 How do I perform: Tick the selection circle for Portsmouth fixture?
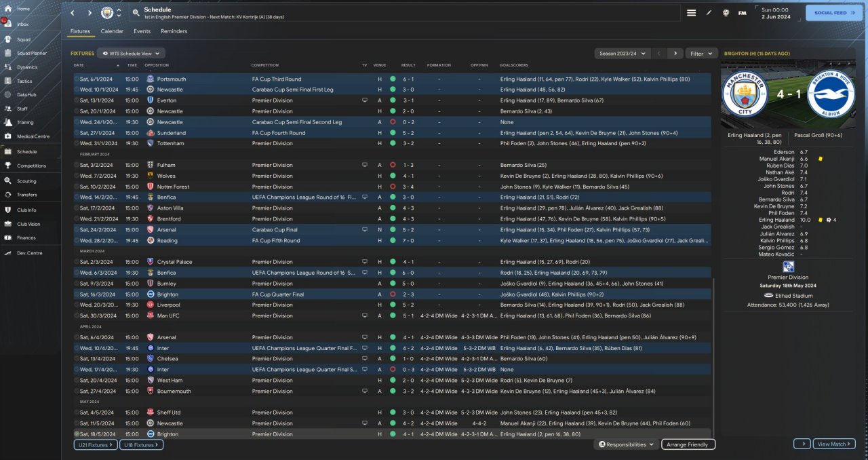[x=77, y=79]
